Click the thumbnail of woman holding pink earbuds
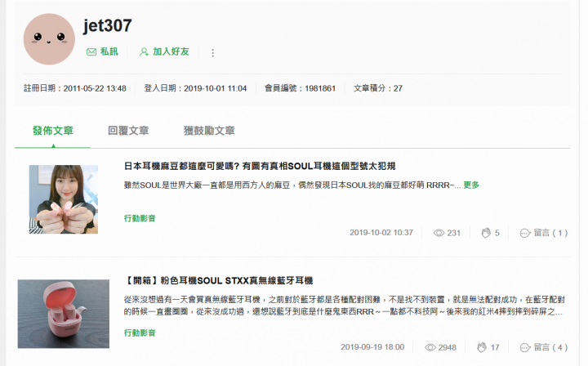This screenshot has height=366, width=588. click(x=64, y=199)
